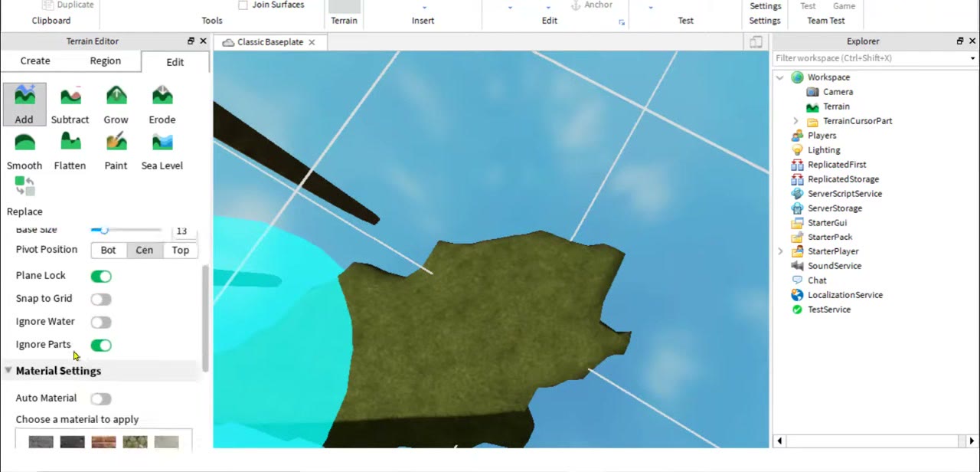The width and height of the screenshot is (980, 472).
Task: Turn off the Plane Lock toggle
Action: (x=101, y=276)
